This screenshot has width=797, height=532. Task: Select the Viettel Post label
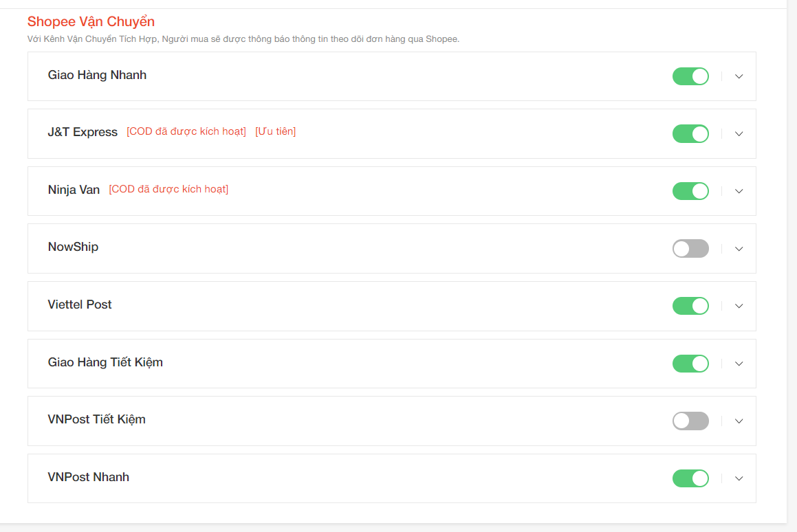tap(80, 304)
